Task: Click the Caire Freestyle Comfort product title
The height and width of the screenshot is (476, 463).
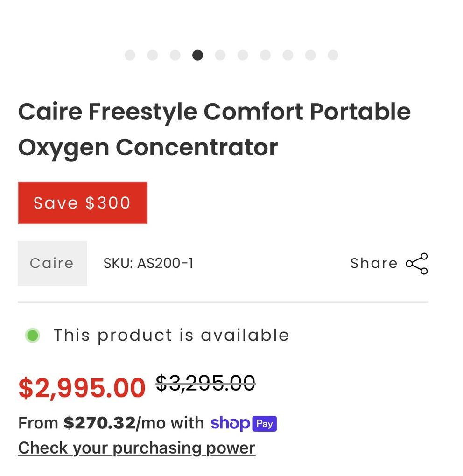Action: 214,129
